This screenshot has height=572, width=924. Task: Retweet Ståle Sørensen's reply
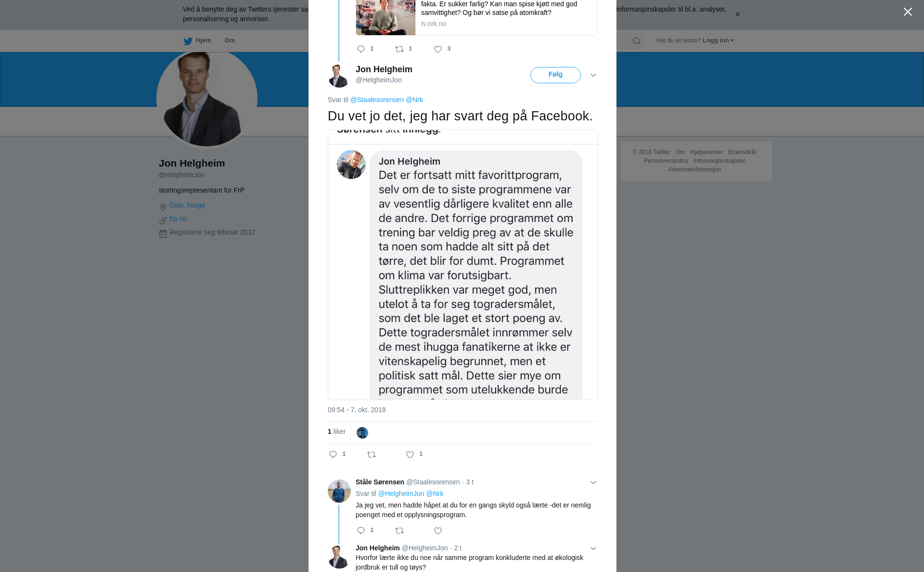pyautogui.click(x=399, y=531)
